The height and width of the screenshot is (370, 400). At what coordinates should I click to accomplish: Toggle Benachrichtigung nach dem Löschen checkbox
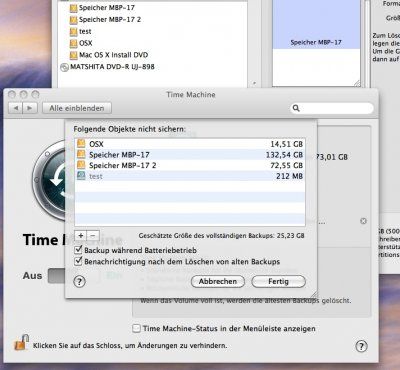[78, 261]
